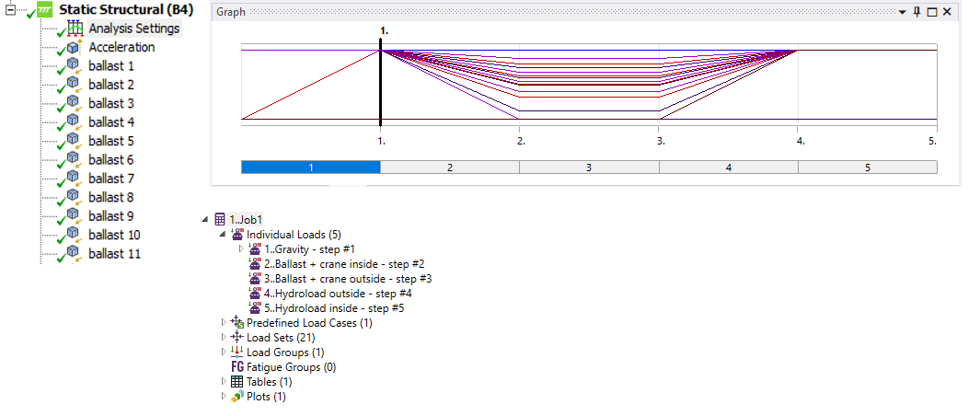Select ballast 7 in the tree
The width and height of the screenshot is (980, 416).
tap(111, 179)
